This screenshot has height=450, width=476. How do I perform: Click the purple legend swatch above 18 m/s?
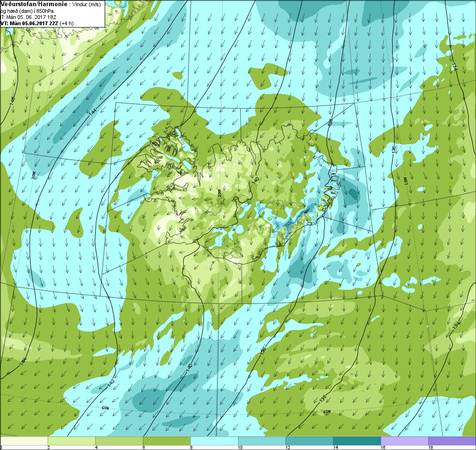point(452,440)
